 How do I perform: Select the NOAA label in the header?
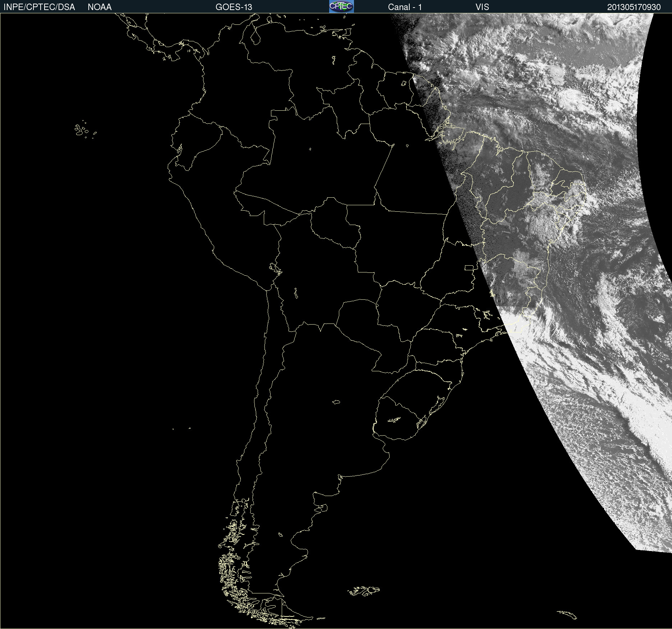point(100,7)
